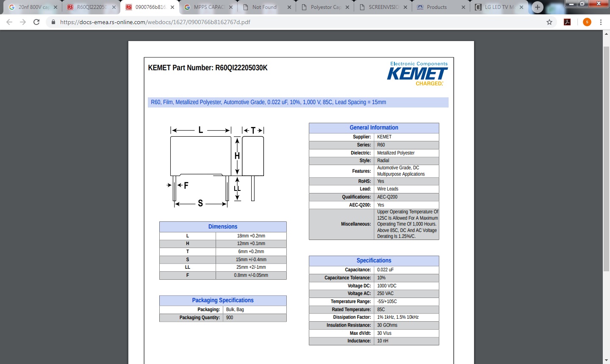610x364 pixels.
Task: Open Chrome's three-dot menu
Action: (601, 22)
